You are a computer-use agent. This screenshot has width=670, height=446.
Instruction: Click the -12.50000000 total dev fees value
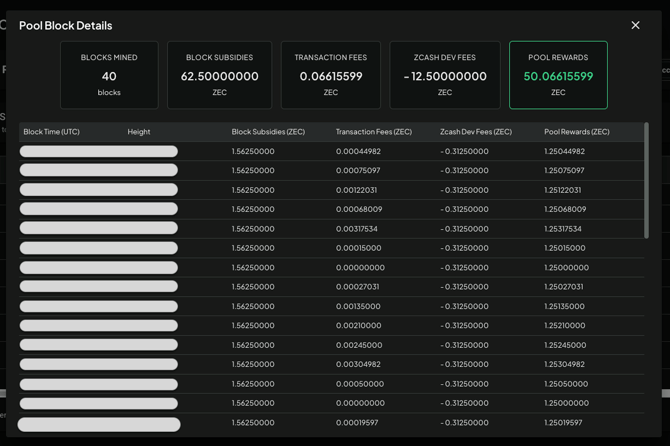[445, 76]
